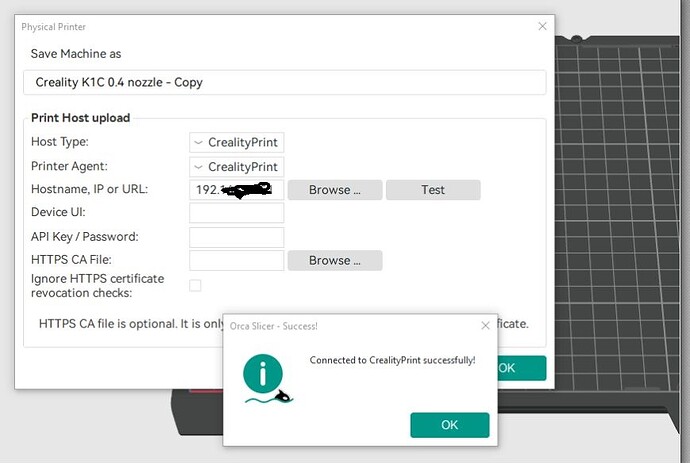690x463 pixels.
Task: Click the Physical Printer dialog OK button
Action: coord(522,368)
